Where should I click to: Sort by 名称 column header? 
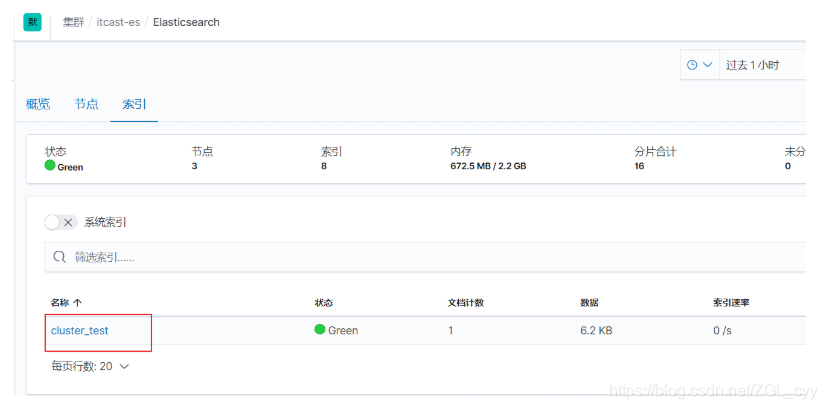click(x=66, y=303)
